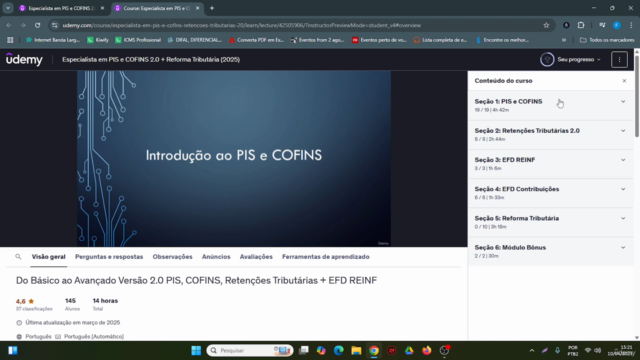The image size is (640, 360).
Task: Open Google Chrome from taskbar
Action: tap(374, 351)
